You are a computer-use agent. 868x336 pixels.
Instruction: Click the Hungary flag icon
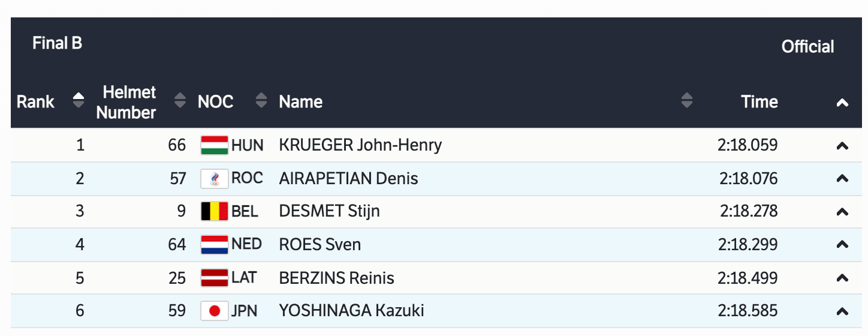click(x=214, y=145)
